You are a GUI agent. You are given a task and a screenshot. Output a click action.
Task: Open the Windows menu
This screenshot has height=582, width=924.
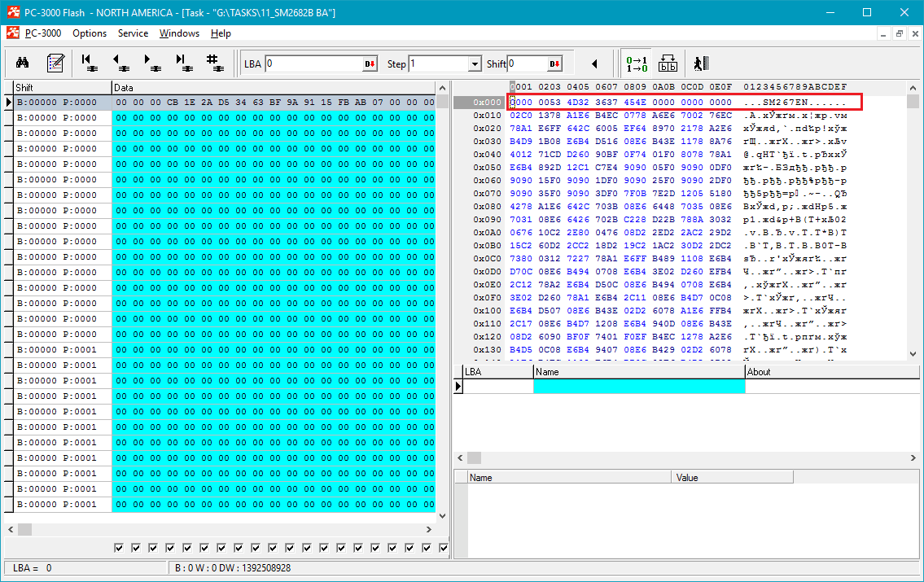tap(179, 33)
